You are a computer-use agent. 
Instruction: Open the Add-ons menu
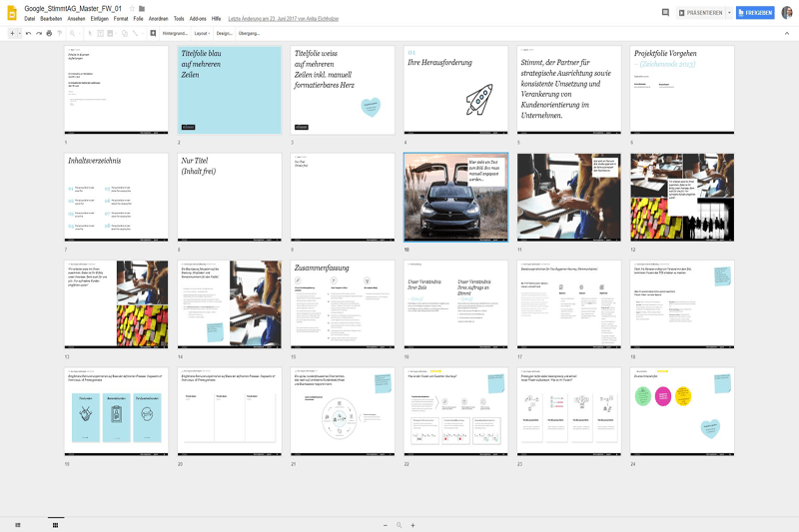pos(198,19)
